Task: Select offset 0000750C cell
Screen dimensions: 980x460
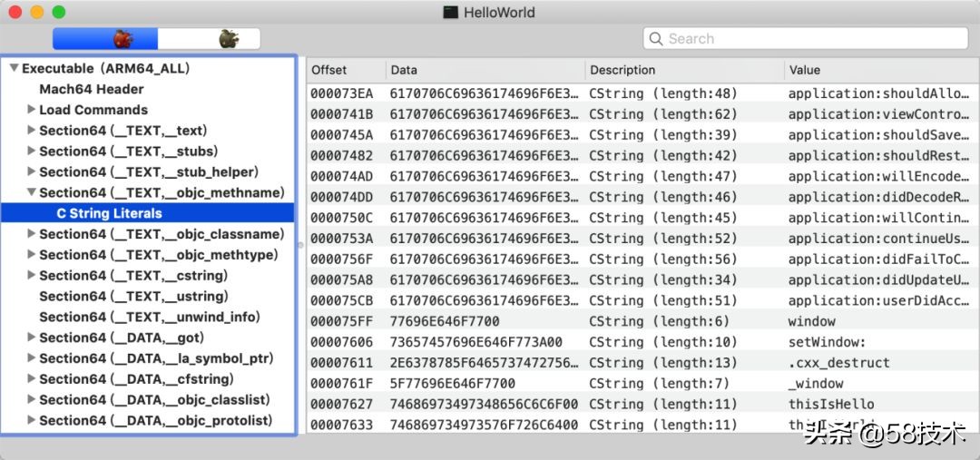Action: [341, 218]
